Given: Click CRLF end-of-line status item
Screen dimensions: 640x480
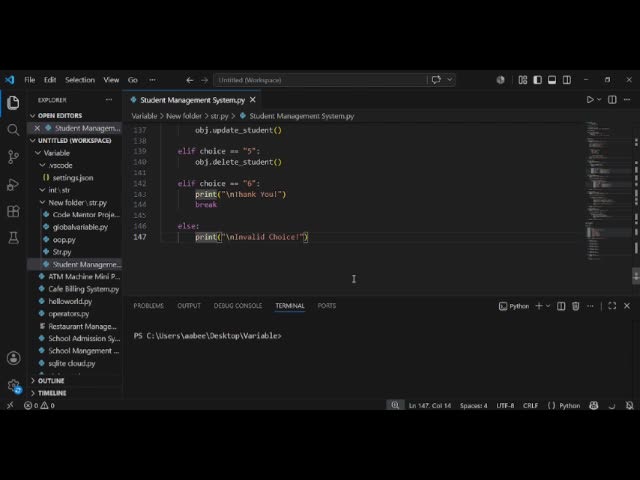Looking at the screenshot, I should [x=530, y=405].
